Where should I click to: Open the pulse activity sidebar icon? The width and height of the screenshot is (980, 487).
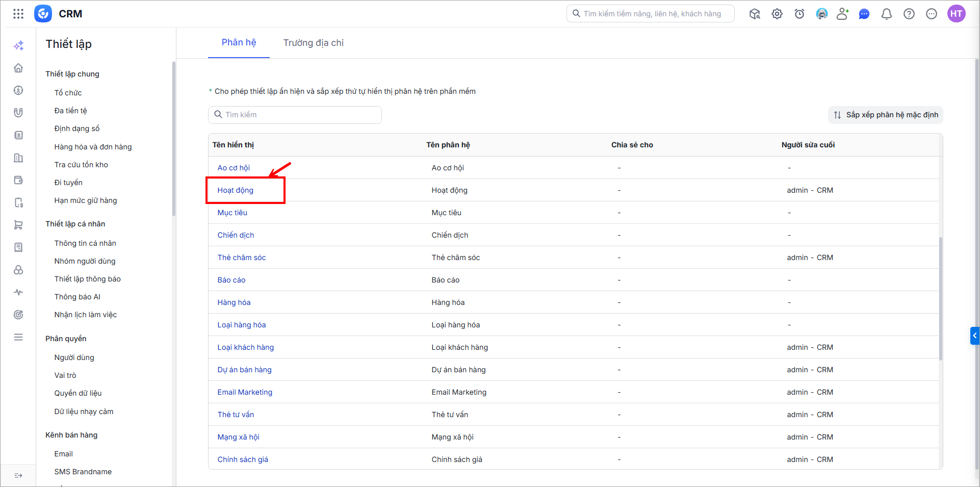coord(18,292)
